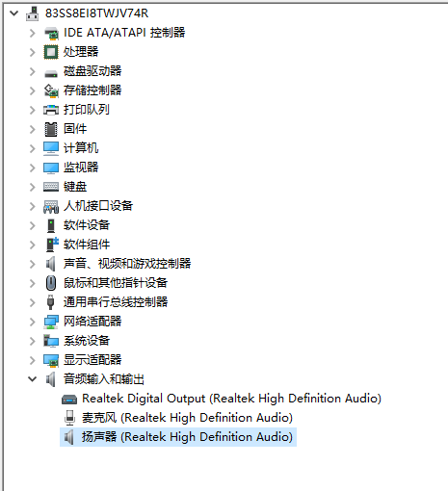
Task: Select Realtek Digital Output device
Action: [x=231, y=399]
